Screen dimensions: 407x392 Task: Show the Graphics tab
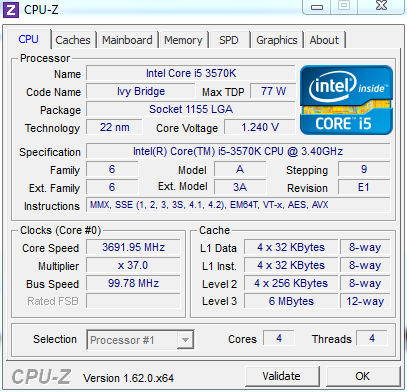[x=277, y=40]
